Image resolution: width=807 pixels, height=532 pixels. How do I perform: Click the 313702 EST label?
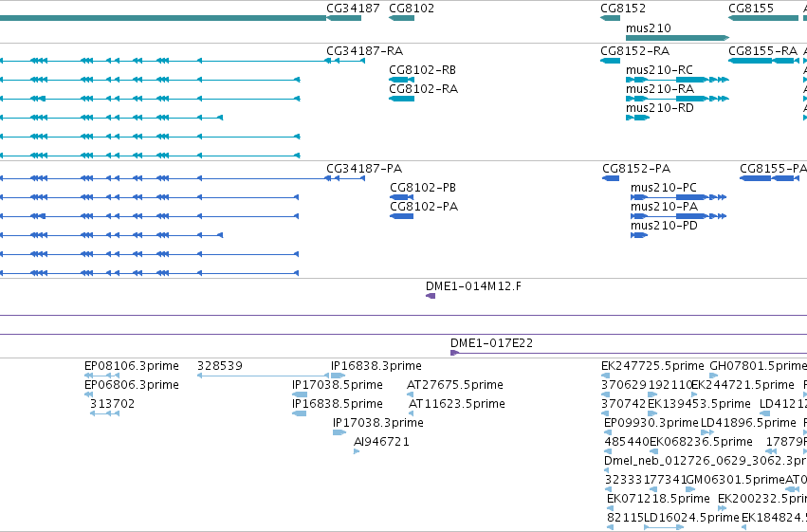[112, 404]
